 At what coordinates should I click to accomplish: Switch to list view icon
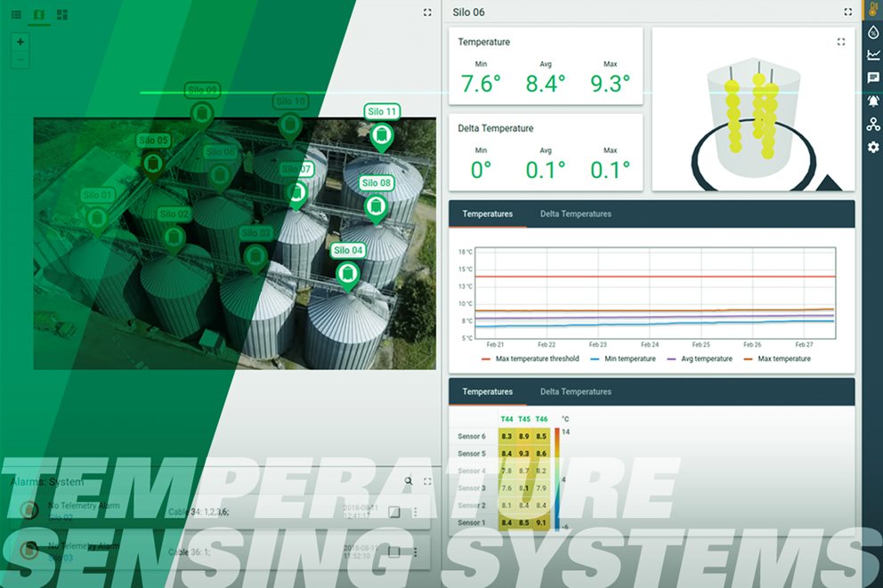tap(16, 15)
